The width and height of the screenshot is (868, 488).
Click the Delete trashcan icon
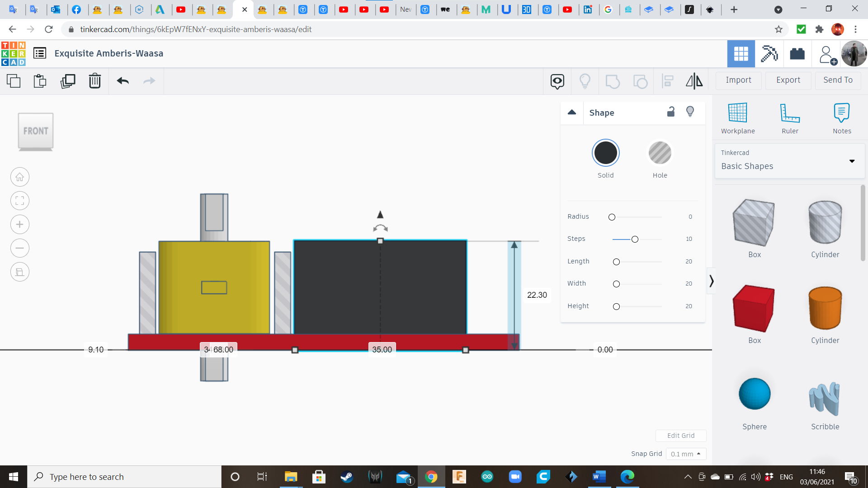pyautogui.click(x=95, y=81)
